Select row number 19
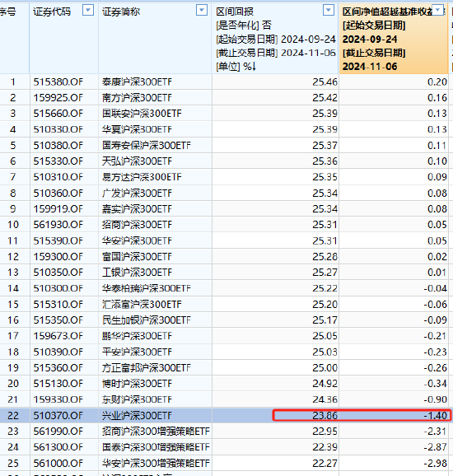 [13, 367]
